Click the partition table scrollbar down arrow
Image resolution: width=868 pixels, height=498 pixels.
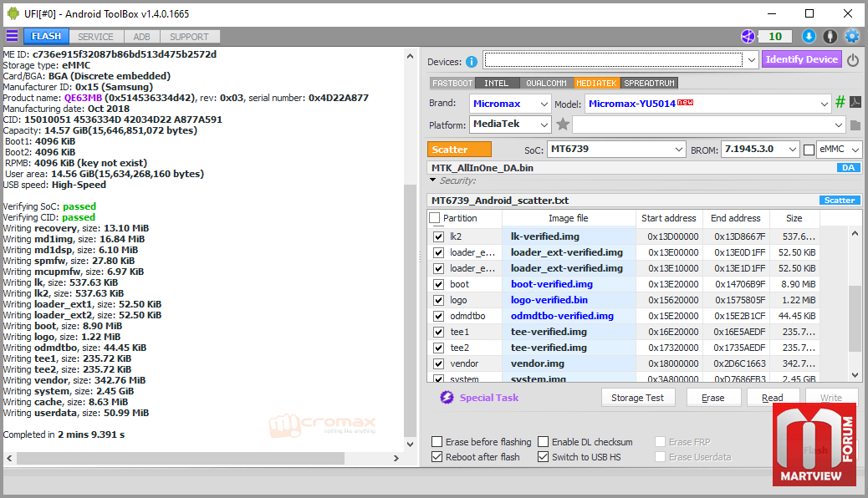coord(855,375)
